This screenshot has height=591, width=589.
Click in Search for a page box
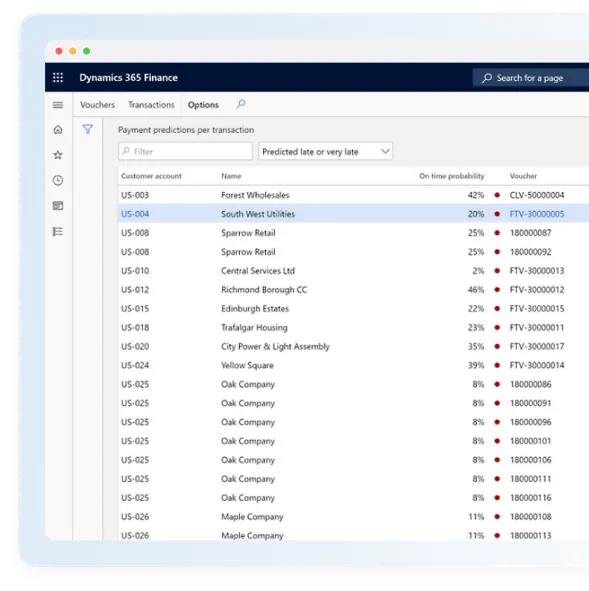click(531, 78)
